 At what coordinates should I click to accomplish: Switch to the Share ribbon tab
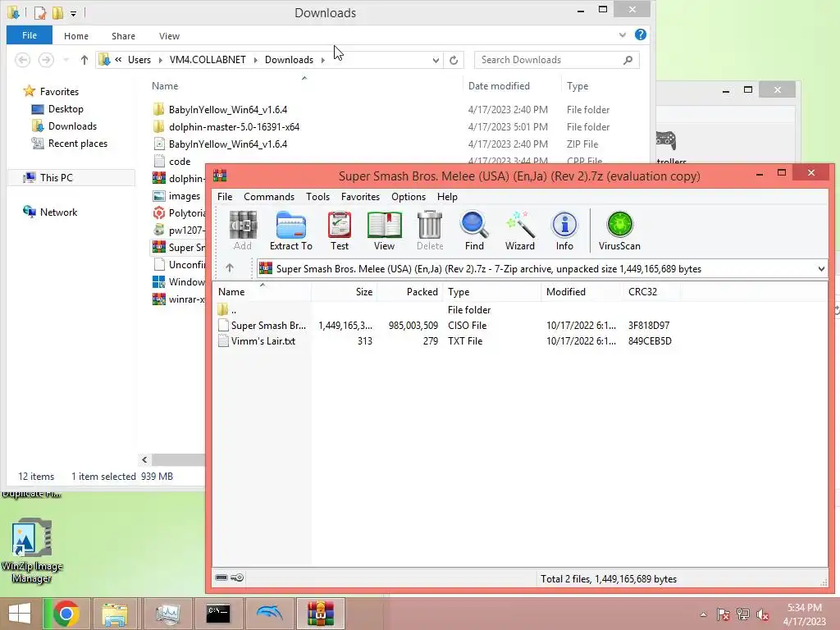click(123, 36)
